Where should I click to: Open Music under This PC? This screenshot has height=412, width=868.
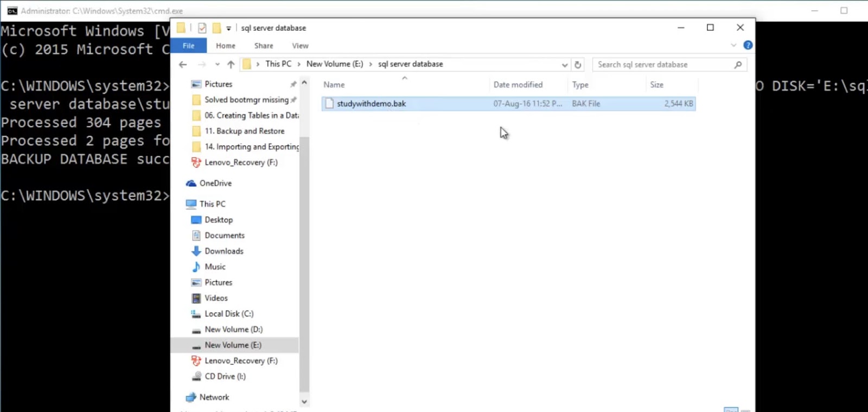[215, 267]
